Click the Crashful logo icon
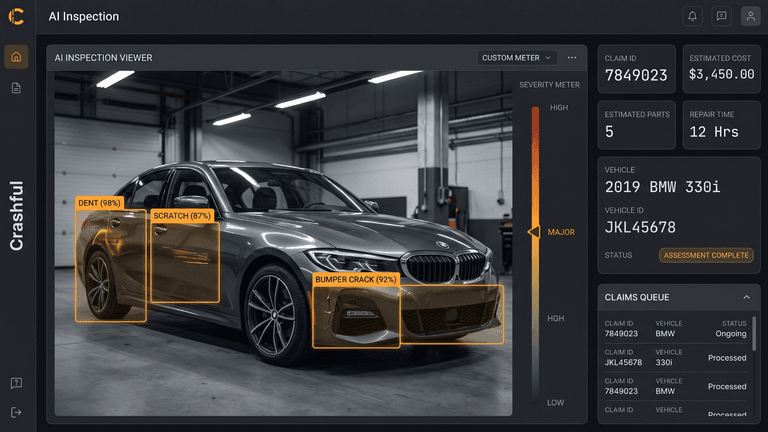Screen dimensions: 768x432 [16, 17]
